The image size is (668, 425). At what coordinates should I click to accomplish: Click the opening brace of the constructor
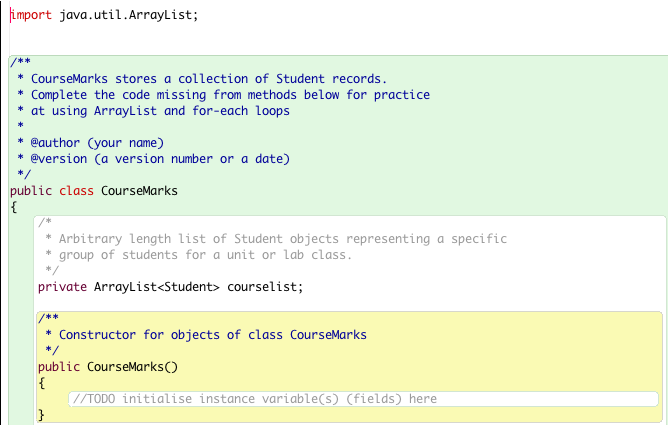(42, 382)
